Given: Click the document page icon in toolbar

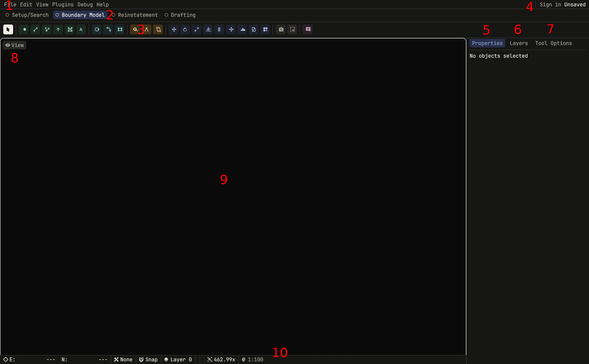Looking at the screenshot, I should tap(254, 29).
